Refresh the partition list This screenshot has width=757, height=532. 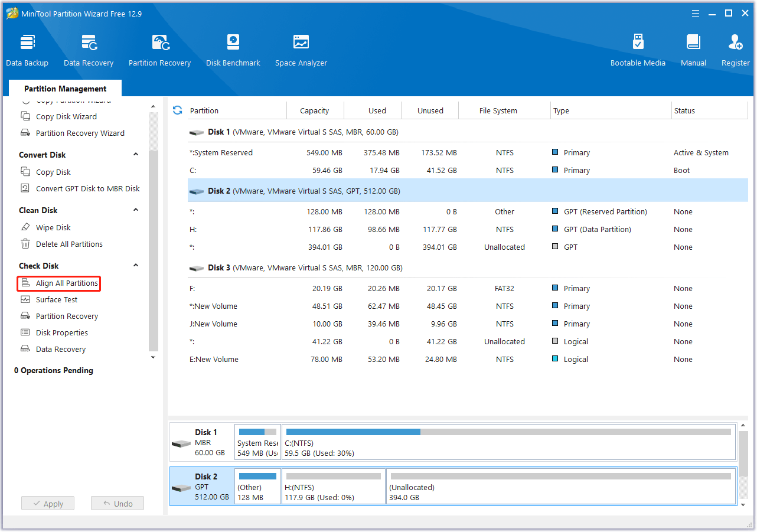[177, 110]
